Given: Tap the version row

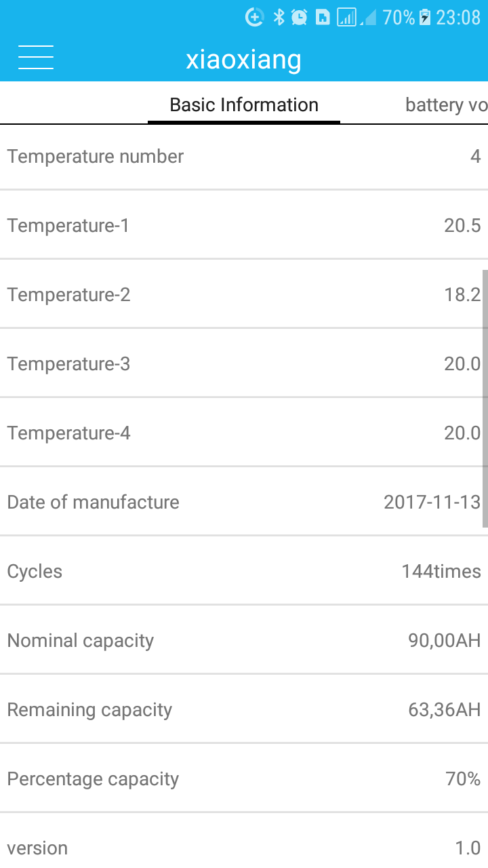Looking at the screenshot, I should click(x=244, y=848).
